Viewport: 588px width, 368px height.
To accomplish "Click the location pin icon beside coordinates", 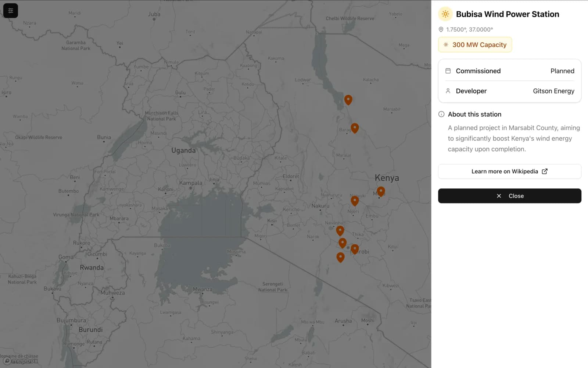I will [441, 29].
